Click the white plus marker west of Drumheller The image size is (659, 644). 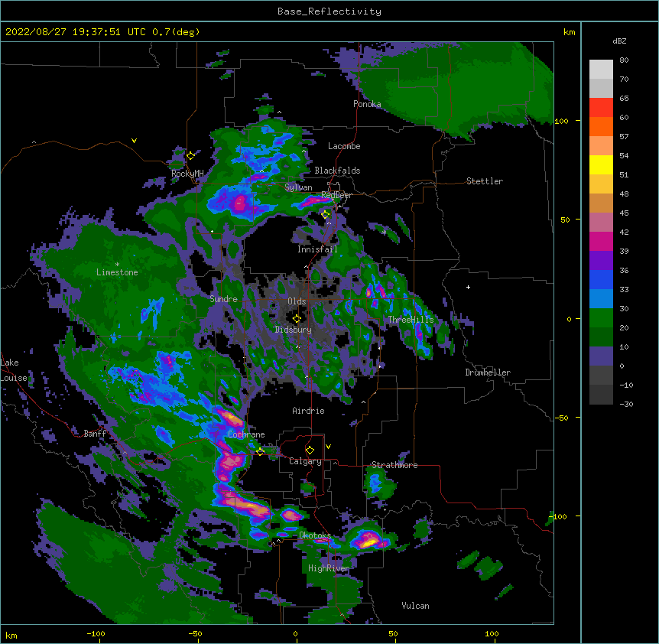(468, 287)
